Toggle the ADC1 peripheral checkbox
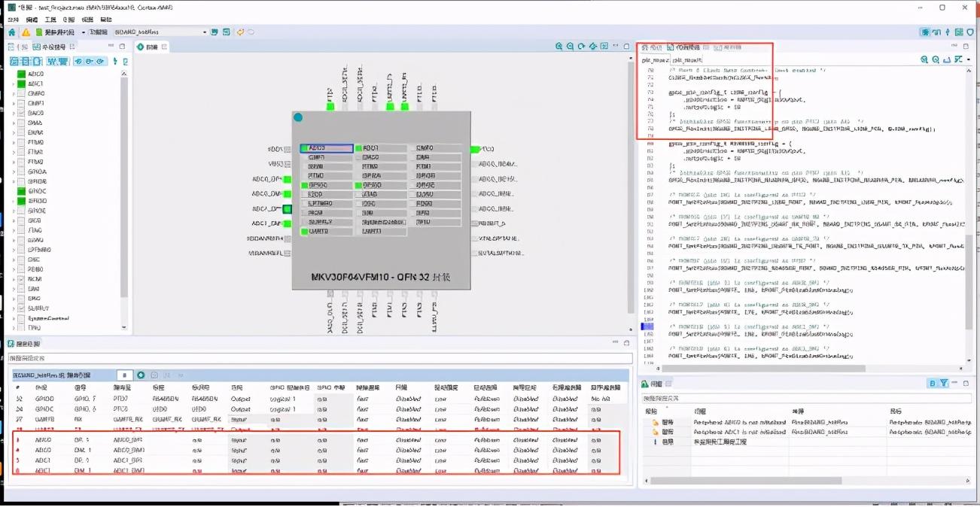 click(21, 84)
